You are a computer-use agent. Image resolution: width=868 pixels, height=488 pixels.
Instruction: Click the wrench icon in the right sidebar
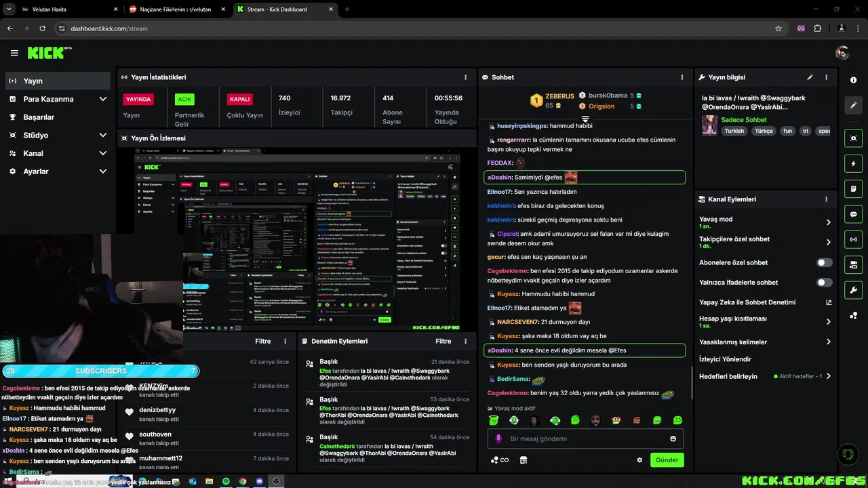(853, 290)
